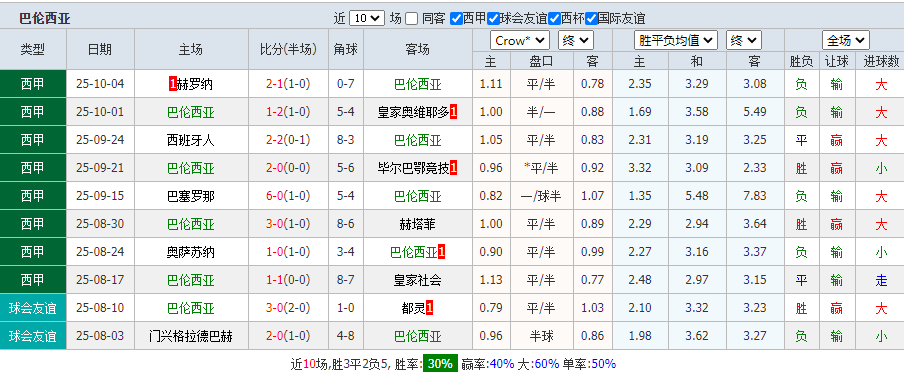
Task: Click the 球会友谊 type cell in the 25-08-10 row
Action: pos(33,309)
